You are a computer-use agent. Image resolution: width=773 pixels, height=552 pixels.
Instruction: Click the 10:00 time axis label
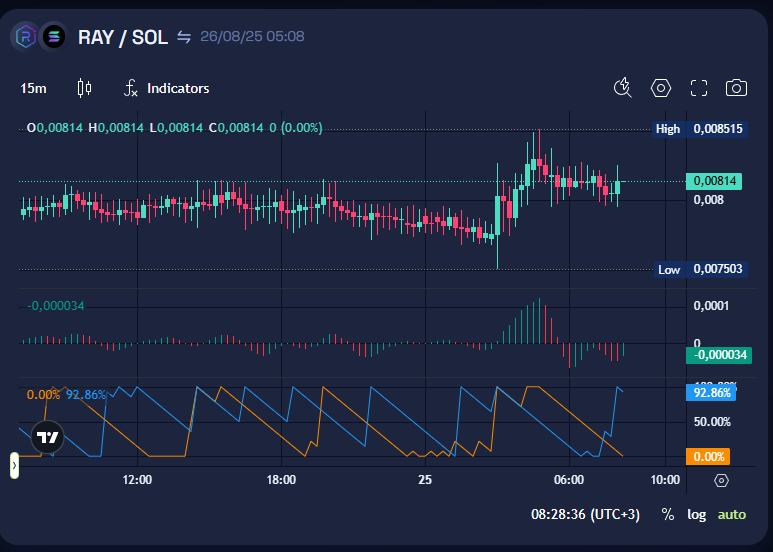(665, 480)
